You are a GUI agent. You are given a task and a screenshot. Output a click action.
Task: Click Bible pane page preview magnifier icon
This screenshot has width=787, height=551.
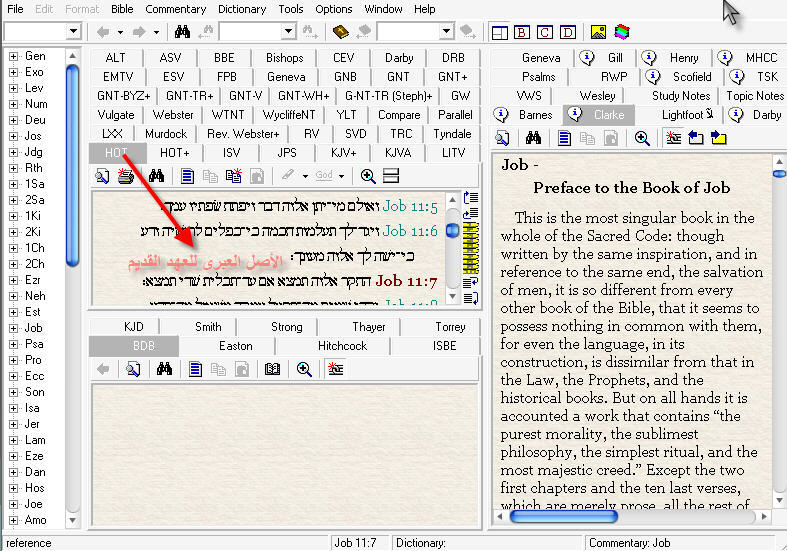(x=102, y=176)
